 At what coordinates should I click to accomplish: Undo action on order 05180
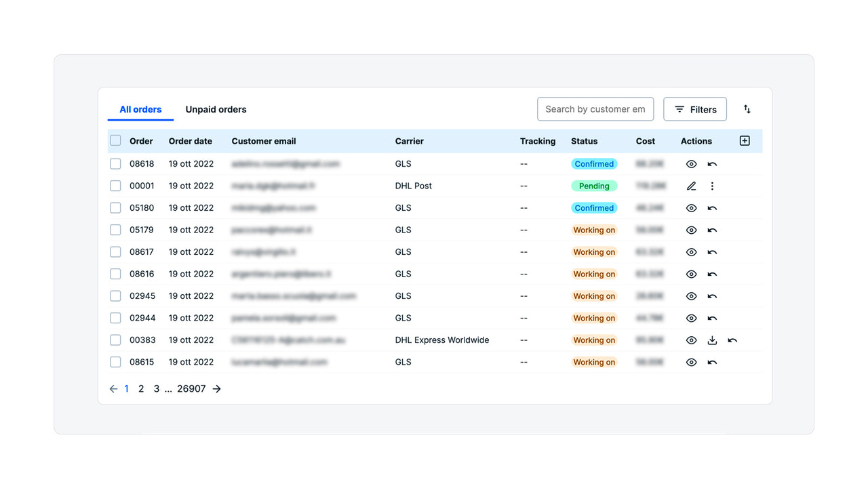(712, 207)
